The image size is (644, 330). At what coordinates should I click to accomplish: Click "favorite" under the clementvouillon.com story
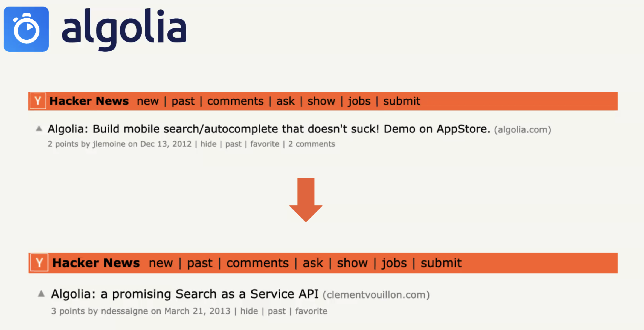point(311,311)
